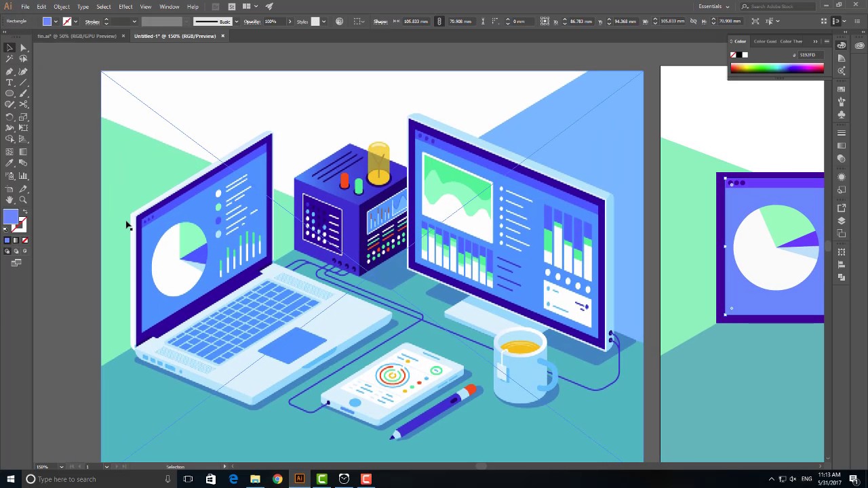Click the Stroke label link
868x488 pixels.
[x=92, y=22]
